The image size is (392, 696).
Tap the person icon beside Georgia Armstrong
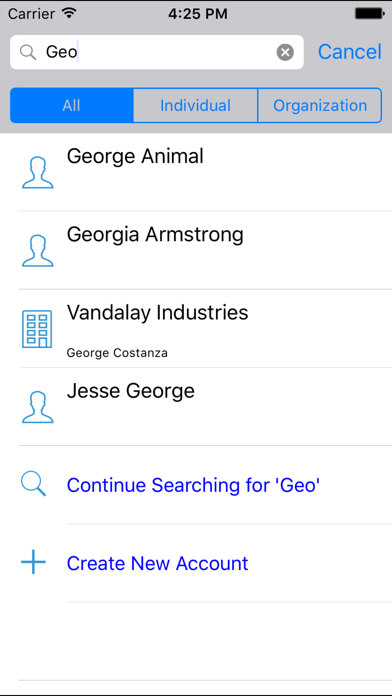pos(38,250)
